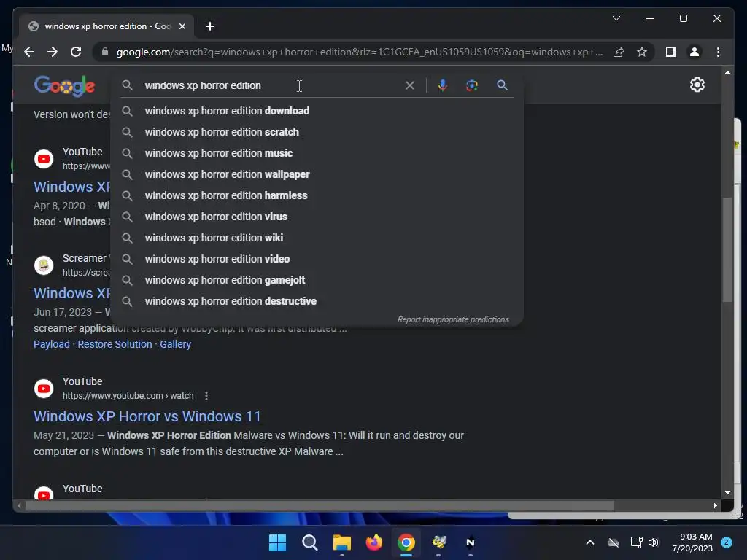747x560 pixels.
Task: Choose suggestion 'windows xp horror edition video'
Action: (317, 259)
